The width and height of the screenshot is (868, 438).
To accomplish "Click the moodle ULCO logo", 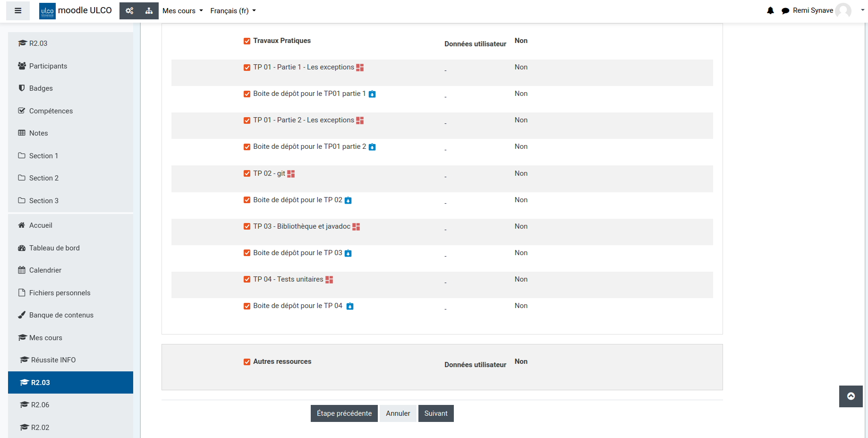I will pos(76,11).
